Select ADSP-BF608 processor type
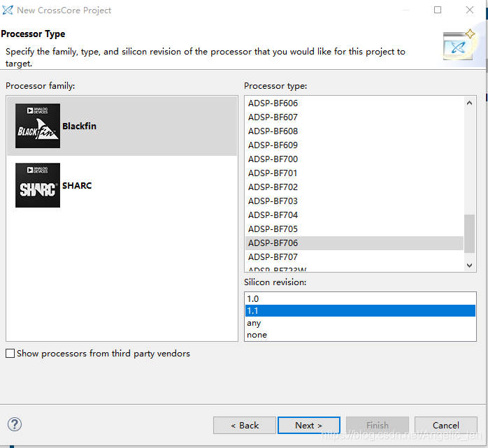 (354, 131)
